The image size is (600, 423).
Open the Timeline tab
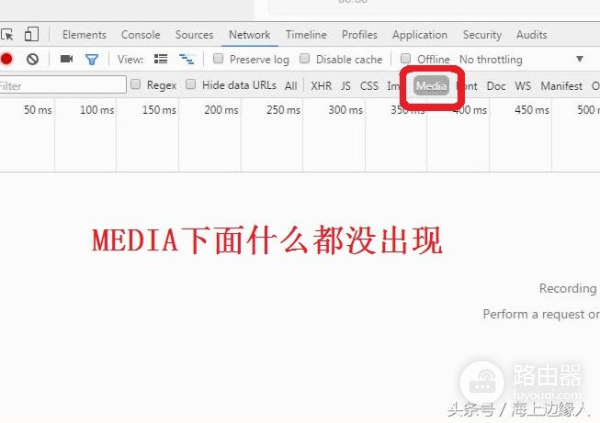[306, 35]
